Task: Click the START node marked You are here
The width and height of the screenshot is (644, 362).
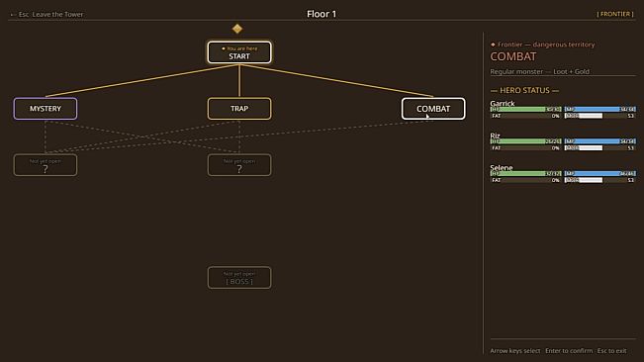Action: click(239, 52)
